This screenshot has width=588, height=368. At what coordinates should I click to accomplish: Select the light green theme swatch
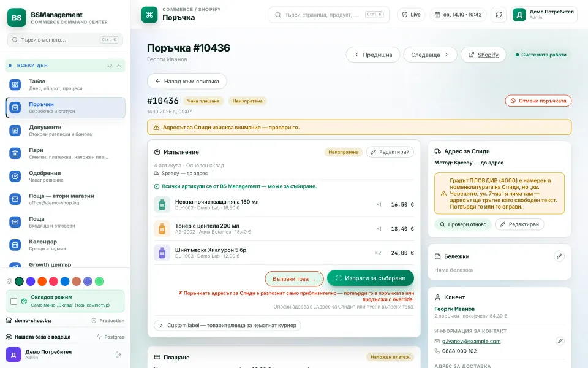point(99,282)
